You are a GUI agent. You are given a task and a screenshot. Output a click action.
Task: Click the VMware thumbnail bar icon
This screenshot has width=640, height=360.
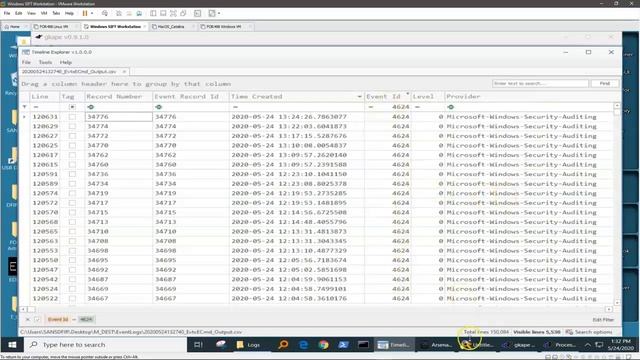163,13
